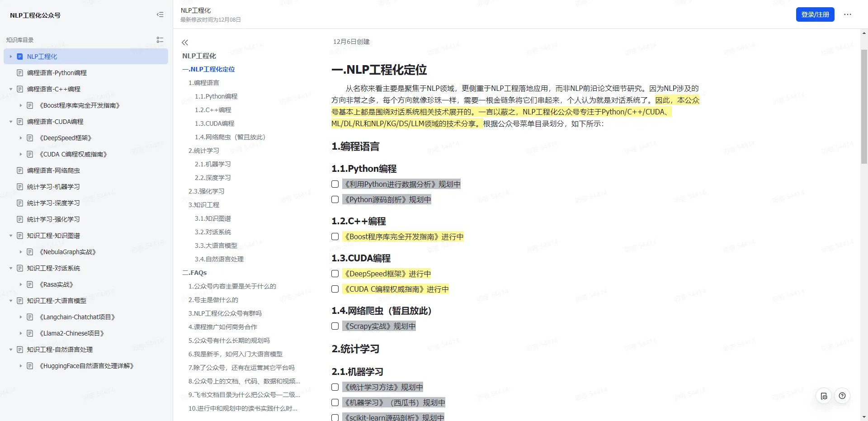Jump to 2.3.强化学习 in outline
Screen dimensions: 868x421
pyautogui.click(x=207, y=191)
